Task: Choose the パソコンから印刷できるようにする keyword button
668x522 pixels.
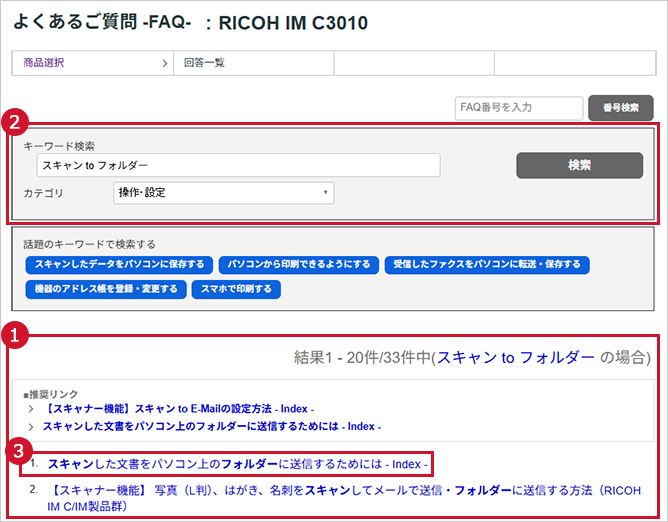Action: 298,265
